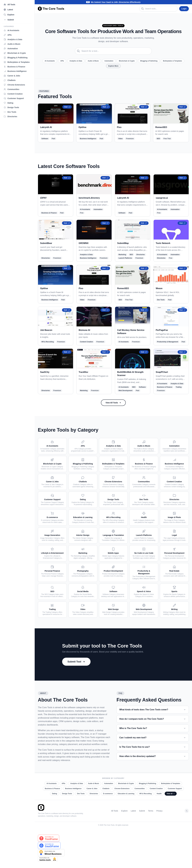This screenshot has height=868, width=192.
Task: Click the 'View all' chip in Browse by Category
Action: (170, 793)
